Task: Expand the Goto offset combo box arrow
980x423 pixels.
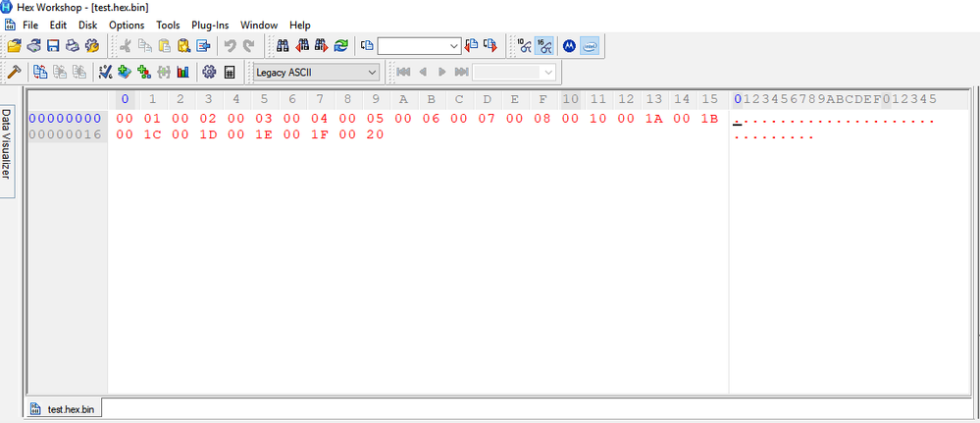Action: click(454, 46)
